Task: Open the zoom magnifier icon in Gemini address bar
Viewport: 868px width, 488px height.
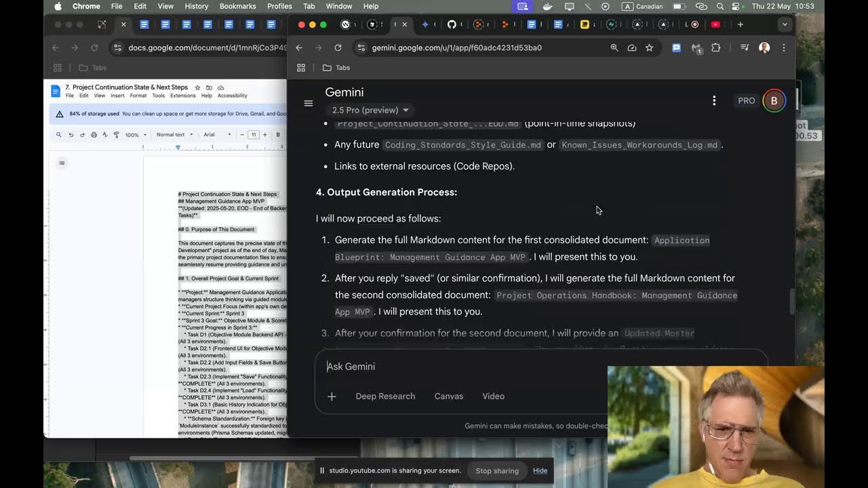Action: (x=614, y=47)
